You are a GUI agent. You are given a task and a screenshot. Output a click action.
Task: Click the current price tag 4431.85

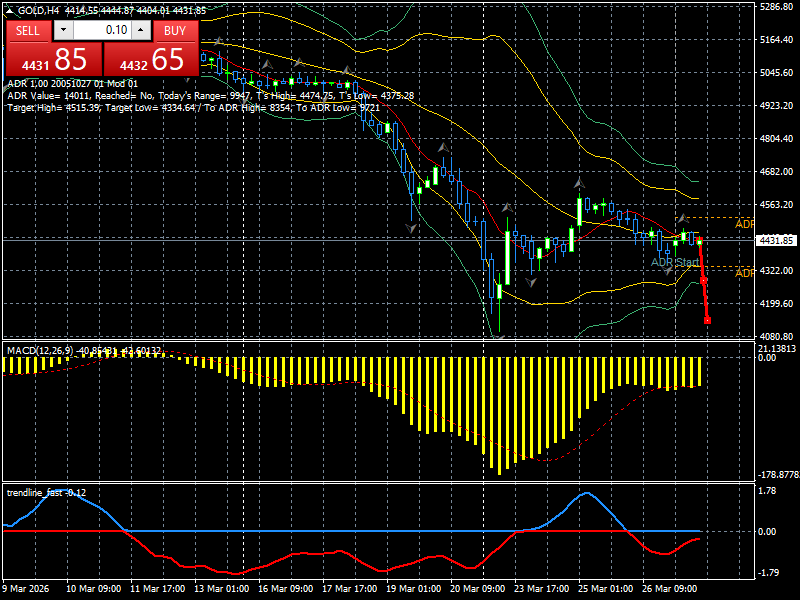(x=776, y=240)
